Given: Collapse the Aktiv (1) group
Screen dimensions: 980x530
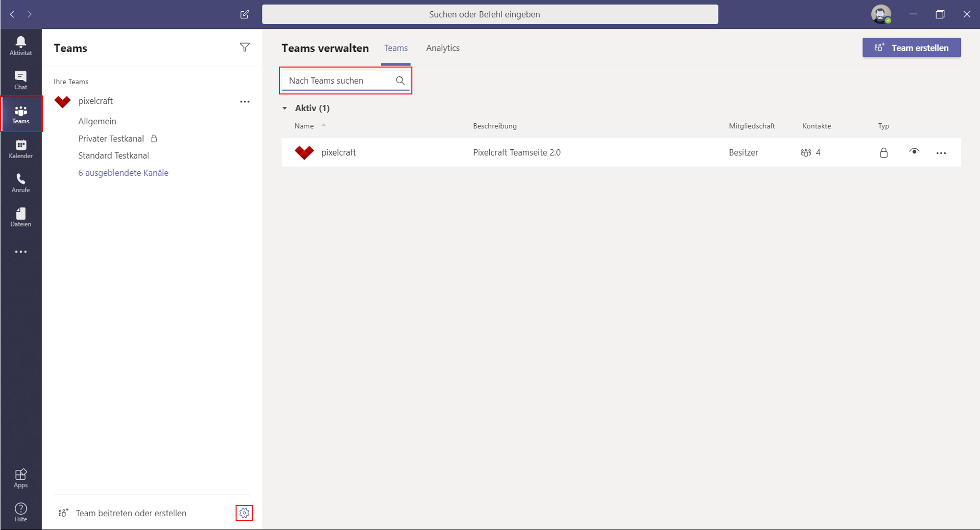Looking at the screenshot, I should [x=285, y=108].
